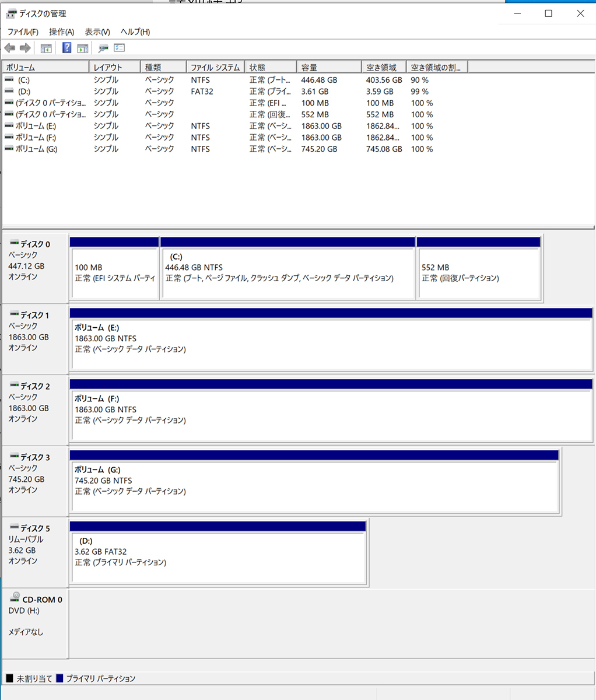
Task: Click the 446.48 GB capacity cell
Action: [x=319, y=80]
